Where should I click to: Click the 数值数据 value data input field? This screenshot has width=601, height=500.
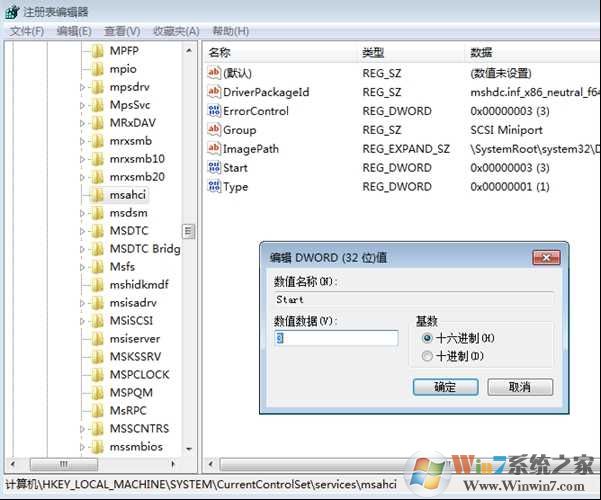[336, 338]
